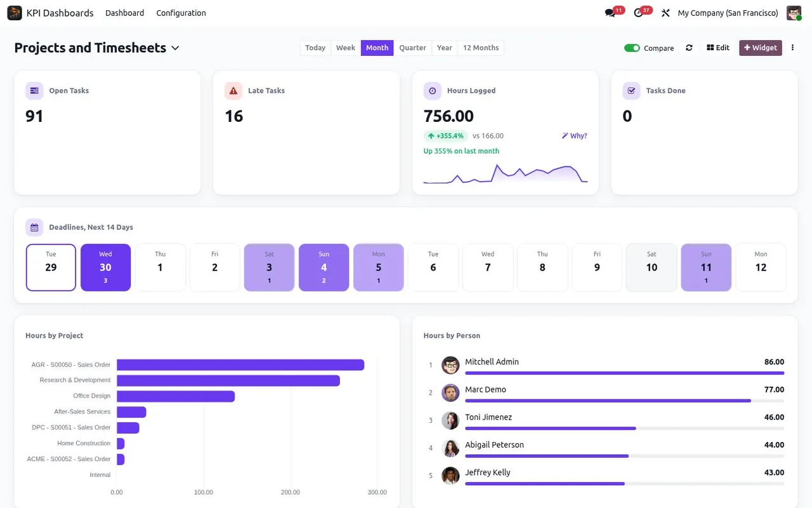Open the company switcher My Company (San Francisco)

[x=728, y=13]
